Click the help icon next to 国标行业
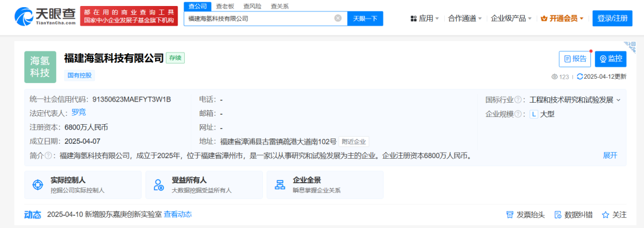Viewport: 644px width, 228px height. point(518,100)
